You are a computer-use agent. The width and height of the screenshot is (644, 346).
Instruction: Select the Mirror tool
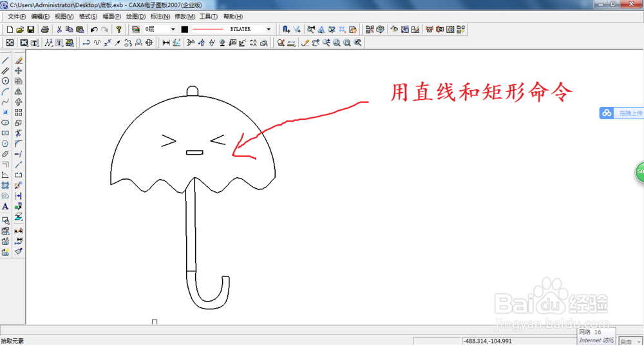(19, 91)
